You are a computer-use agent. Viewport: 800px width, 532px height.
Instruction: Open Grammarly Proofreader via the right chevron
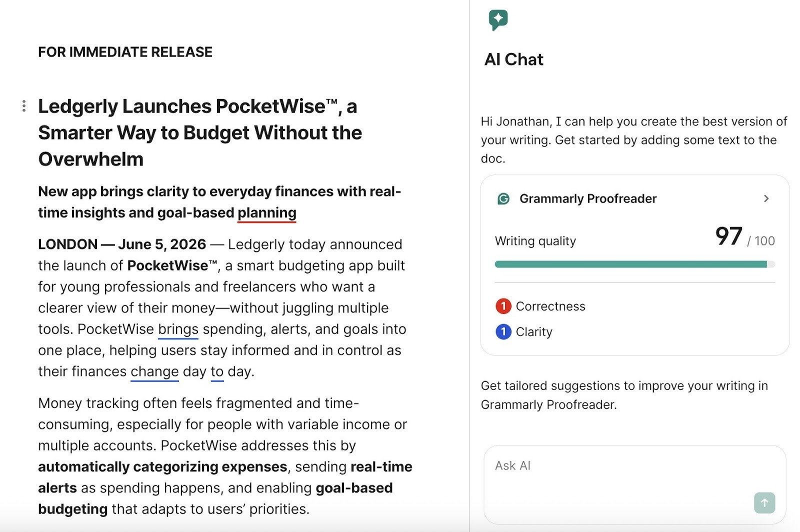766,198
